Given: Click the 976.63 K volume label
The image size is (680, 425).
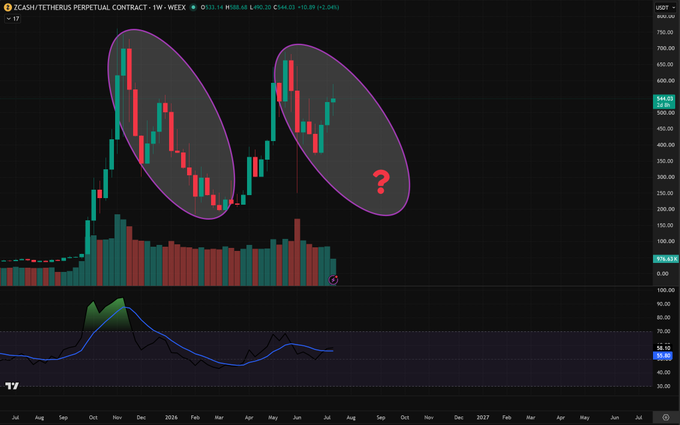Looking at the screenshot, I should pyautogui.click(x=666, y=259).
